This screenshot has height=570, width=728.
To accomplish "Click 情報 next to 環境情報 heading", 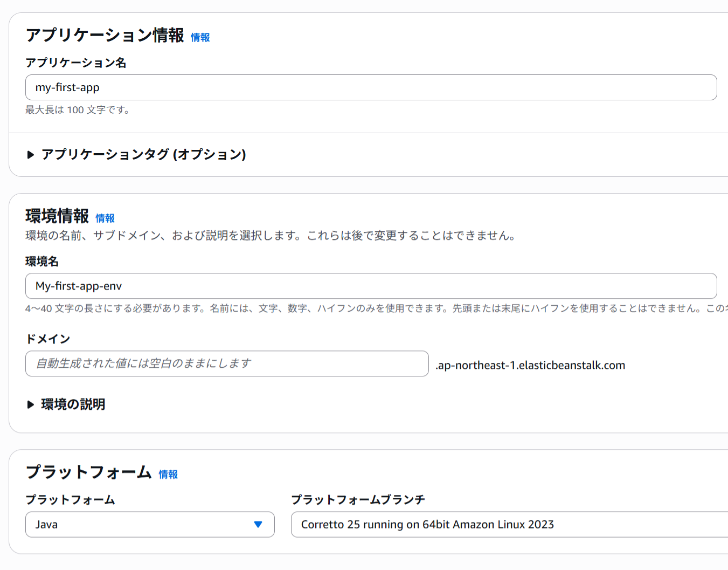I will (105, 218).
